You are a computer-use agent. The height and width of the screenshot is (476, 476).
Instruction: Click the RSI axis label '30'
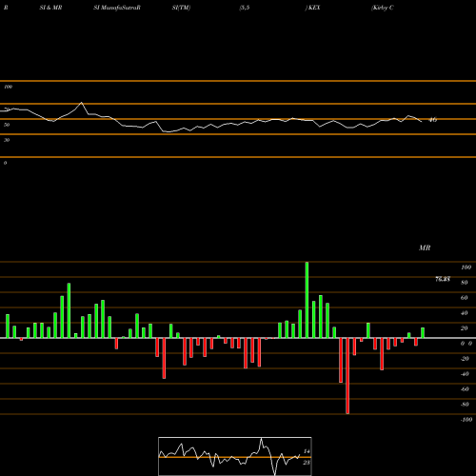[7, 140]
